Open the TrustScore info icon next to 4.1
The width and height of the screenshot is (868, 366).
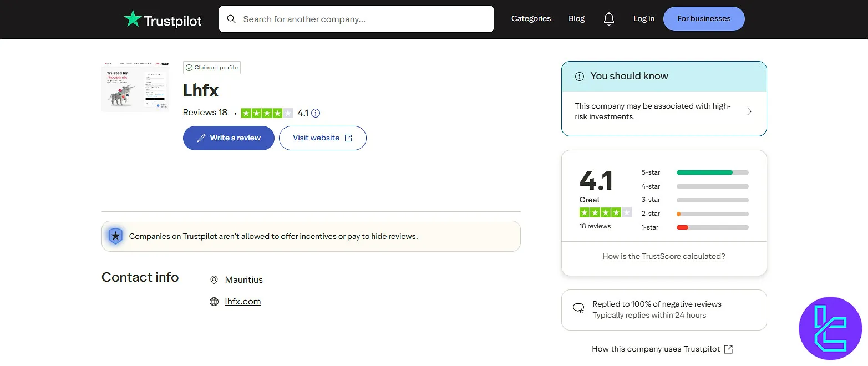pos(316,113)
